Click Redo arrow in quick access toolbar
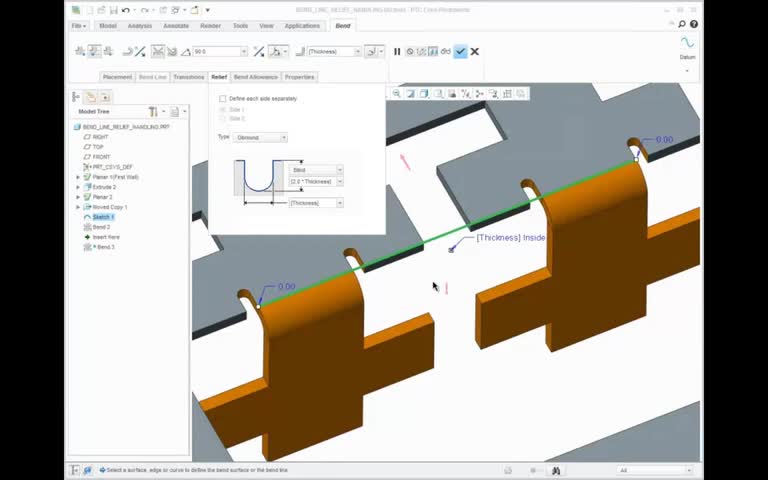The image size is (768, 480). 144,10
